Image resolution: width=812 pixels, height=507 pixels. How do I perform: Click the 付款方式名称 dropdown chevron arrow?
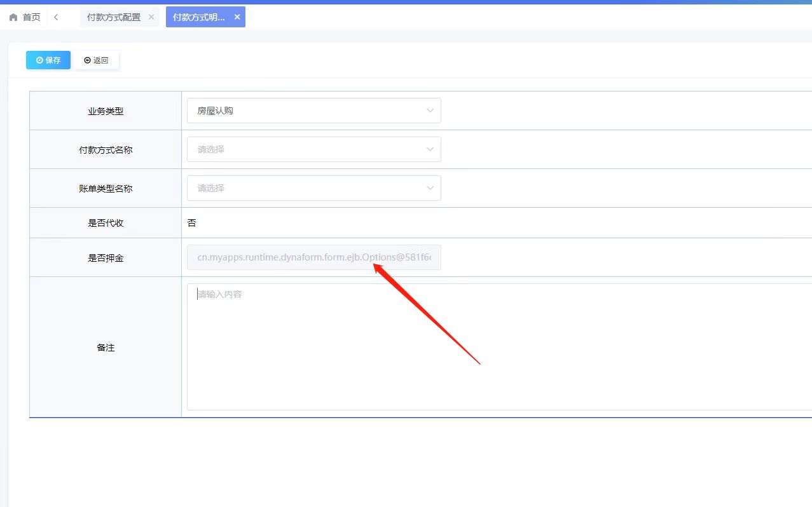(x=430, y=149)
